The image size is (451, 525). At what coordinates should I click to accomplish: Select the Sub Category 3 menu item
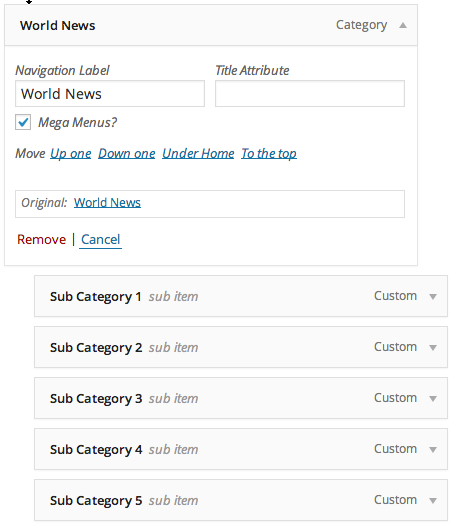pos(241,398)
